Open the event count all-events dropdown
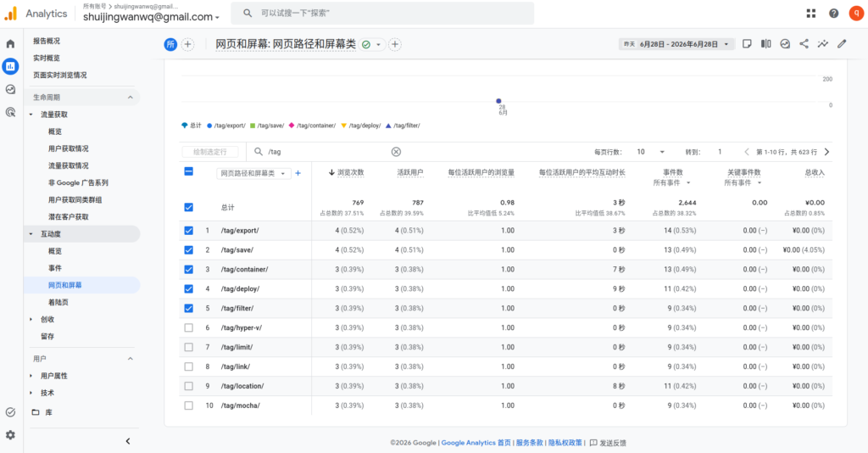This screenshot has width=868, height=453. 671,182
